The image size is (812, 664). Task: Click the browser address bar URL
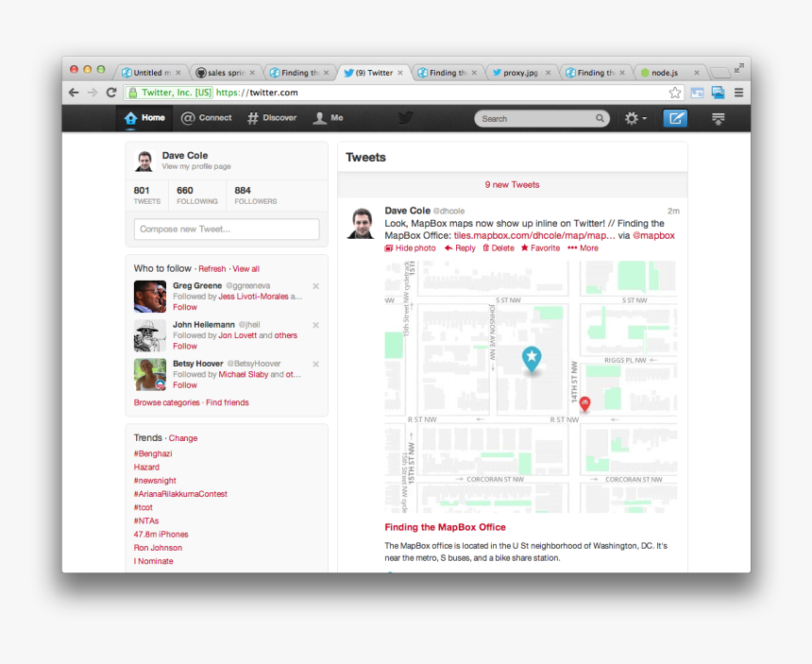(x=257, y=93)
